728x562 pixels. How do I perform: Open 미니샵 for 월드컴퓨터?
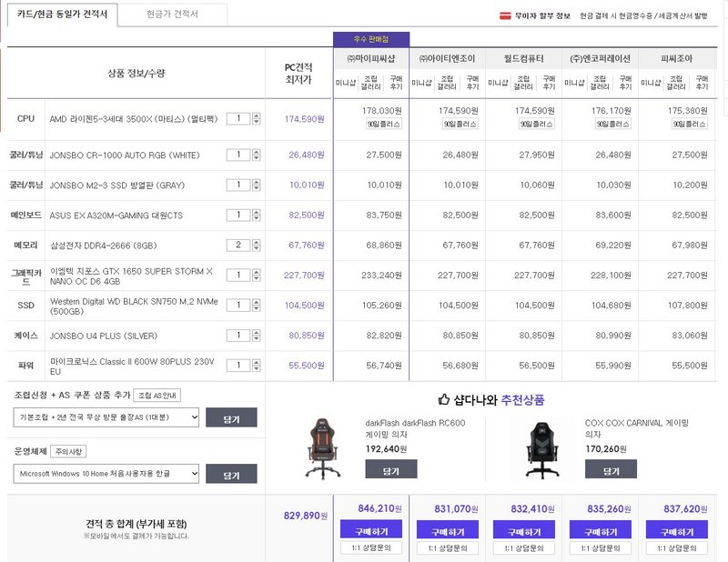point(498,83)
